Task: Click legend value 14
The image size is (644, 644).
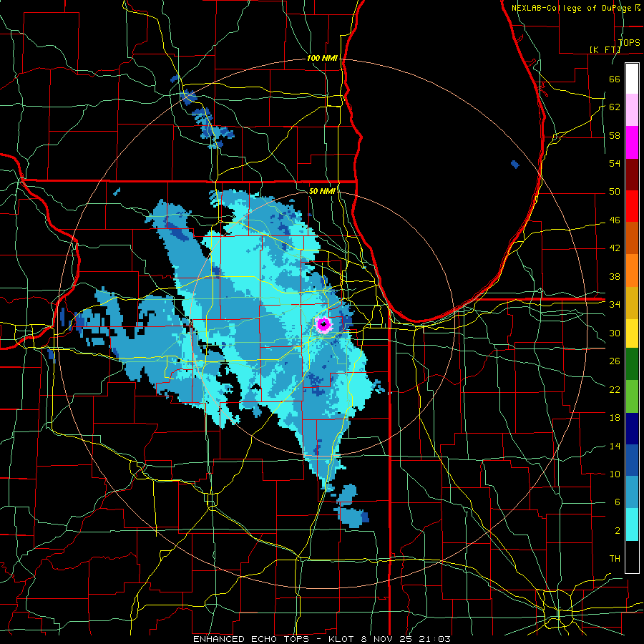Action: 615,446
